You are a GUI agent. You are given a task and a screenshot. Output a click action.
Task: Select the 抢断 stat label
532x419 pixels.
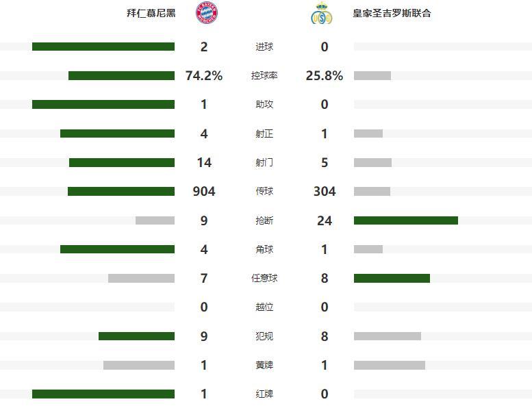coord(264,220)
